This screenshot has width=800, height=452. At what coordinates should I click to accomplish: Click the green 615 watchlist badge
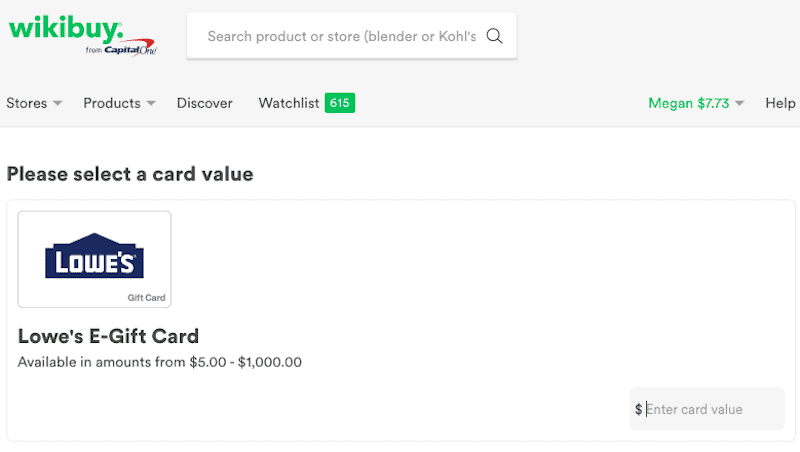pyautogui.click(x=340, y=103)
